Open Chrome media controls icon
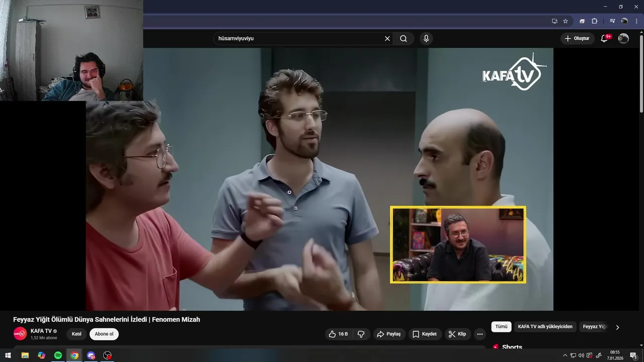 tap(612, 21)
